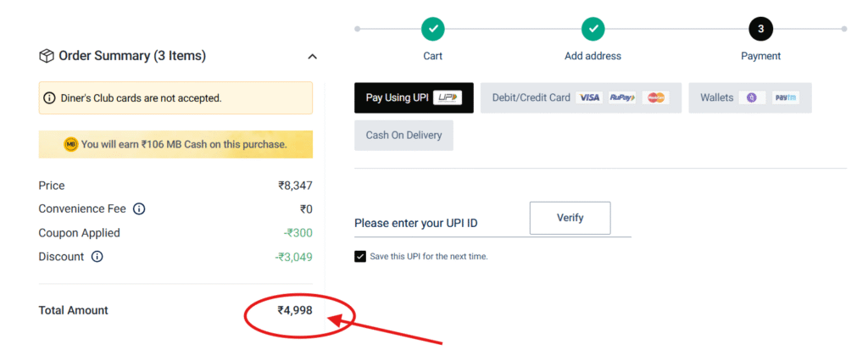Click the PhonePe wallet icon

(x=752, y=98)
